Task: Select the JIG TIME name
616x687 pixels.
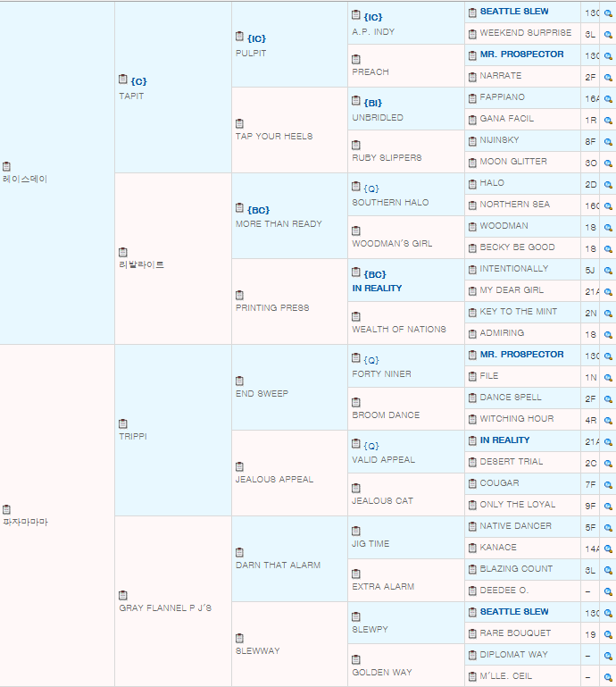Action: click(x=370, y=544)
